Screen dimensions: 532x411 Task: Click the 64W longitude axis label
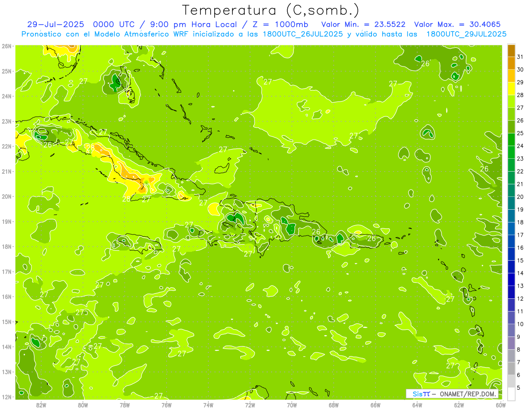pos(417,405)
